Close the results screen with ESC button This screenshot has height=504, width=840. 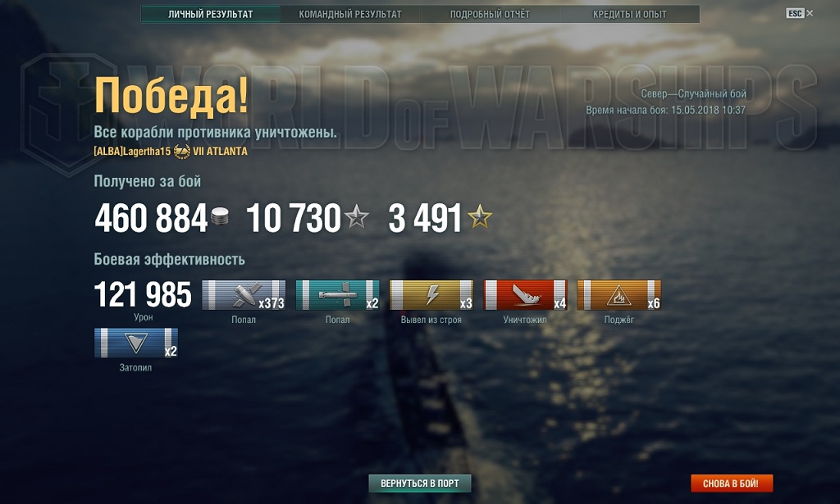pos(799,13)
